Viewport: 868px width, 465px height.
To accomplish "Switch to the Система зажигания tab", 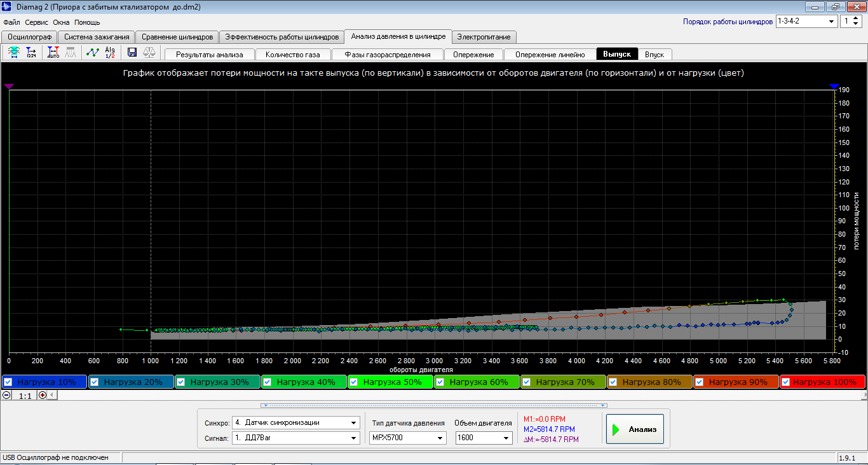I will [97, 37].
